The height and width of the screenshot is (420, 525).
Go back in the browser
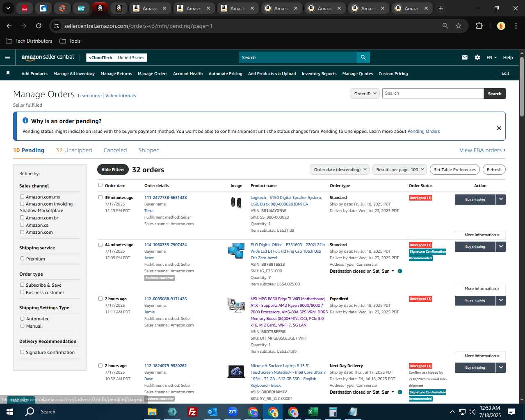click(x=9, y=26)
